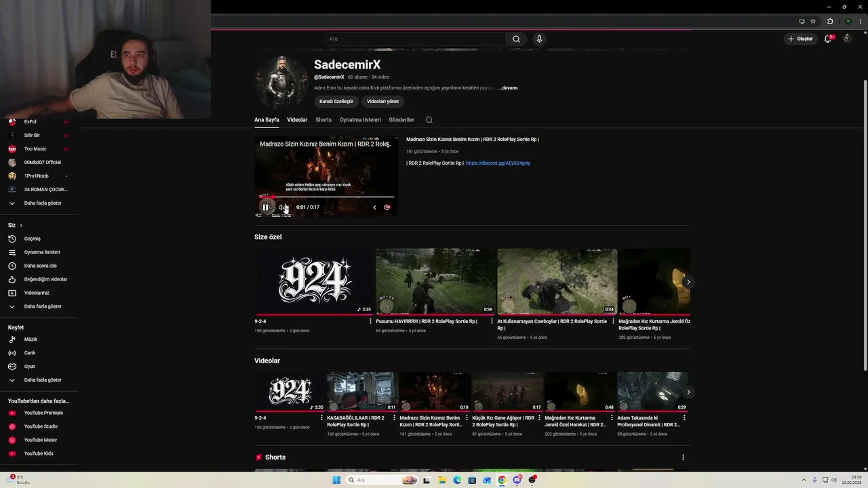Open Daha sonra izle in sidebar
Screen dimensions: 868x488
39,266
